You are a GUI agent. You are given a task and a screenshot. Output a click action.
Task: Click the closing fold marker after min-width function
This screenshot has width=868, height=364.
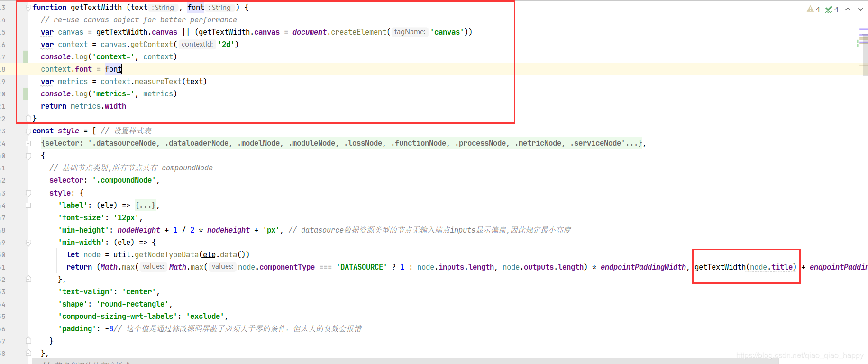click(x=28, y=279)
